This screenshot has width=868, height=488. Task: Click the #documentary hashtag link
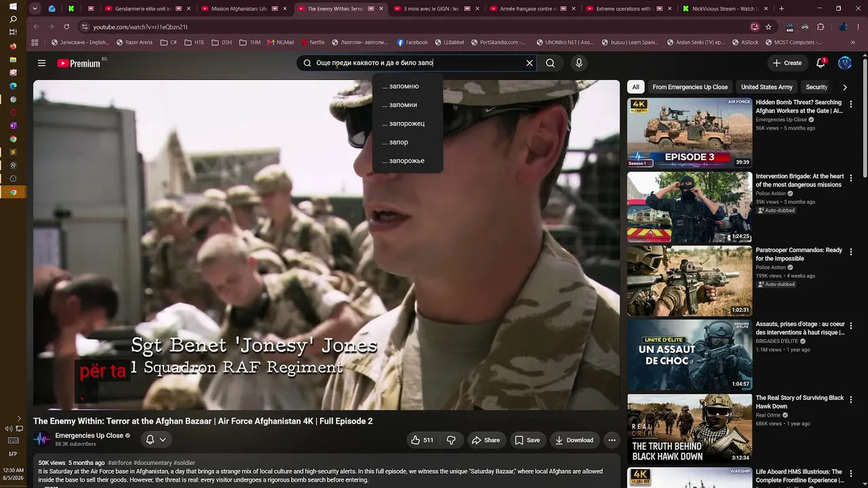[153, 463]
